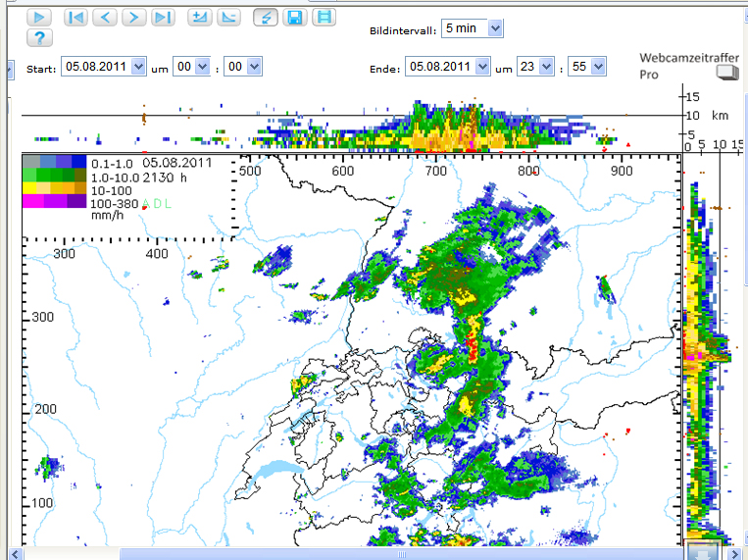The height and width of the screenshot is (560, 748).
Task: Jump to the first radar frame
Action: [75, 17]
